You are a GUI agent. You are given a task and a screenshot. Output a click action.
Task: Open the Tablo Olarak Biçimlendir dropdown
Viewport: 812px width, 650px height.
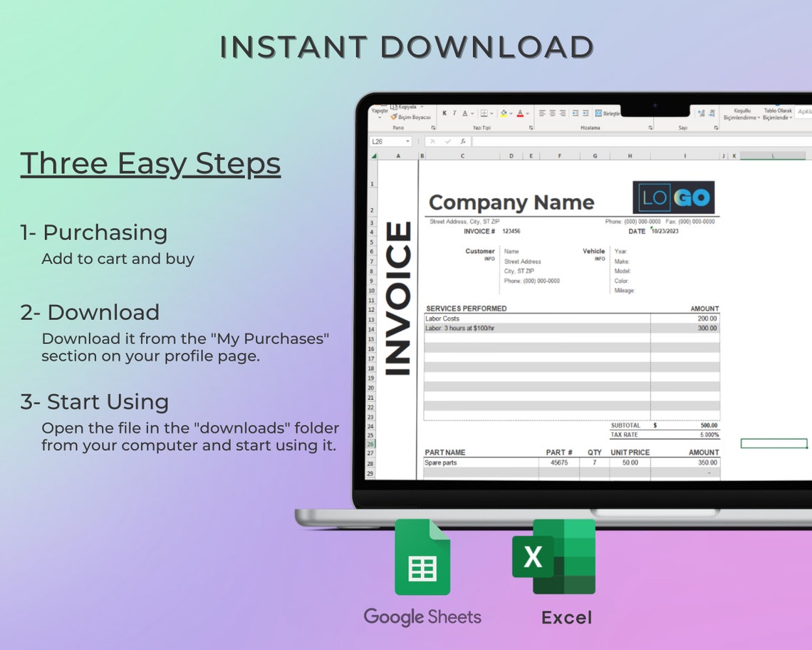click(777, 114)
